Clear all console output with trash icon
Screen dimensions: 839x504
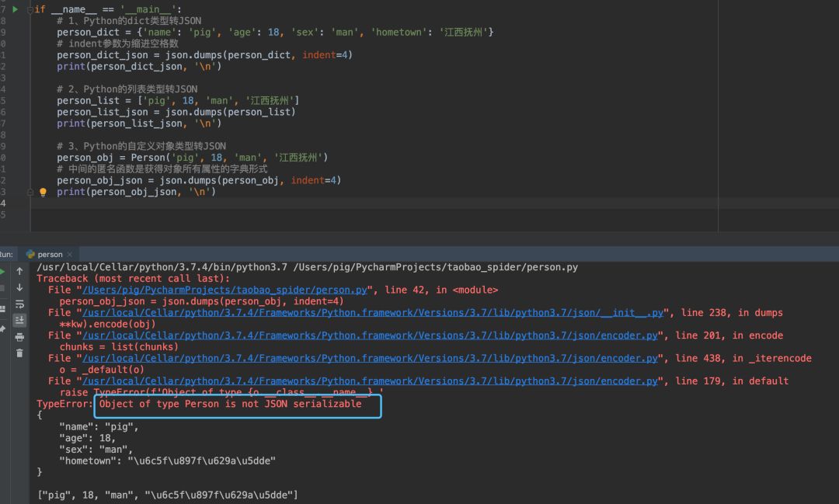[x=19, y=353]
